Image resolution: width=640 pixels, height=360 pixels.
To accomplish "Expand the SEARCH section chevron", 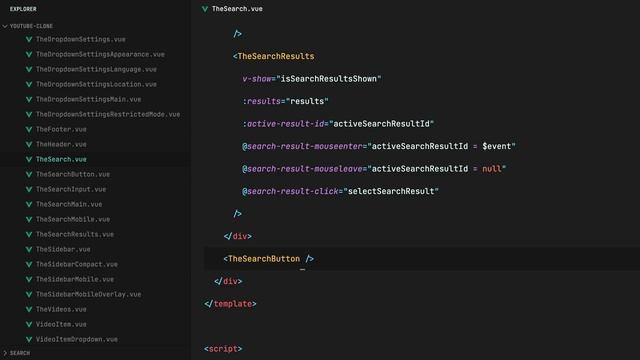I will coord(5,353).
